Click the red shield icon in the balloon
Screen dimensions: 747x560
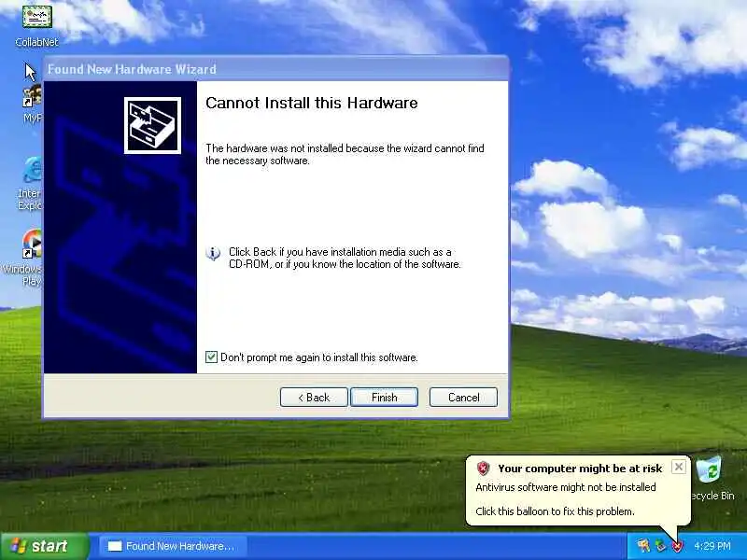[x=483, y=469]
